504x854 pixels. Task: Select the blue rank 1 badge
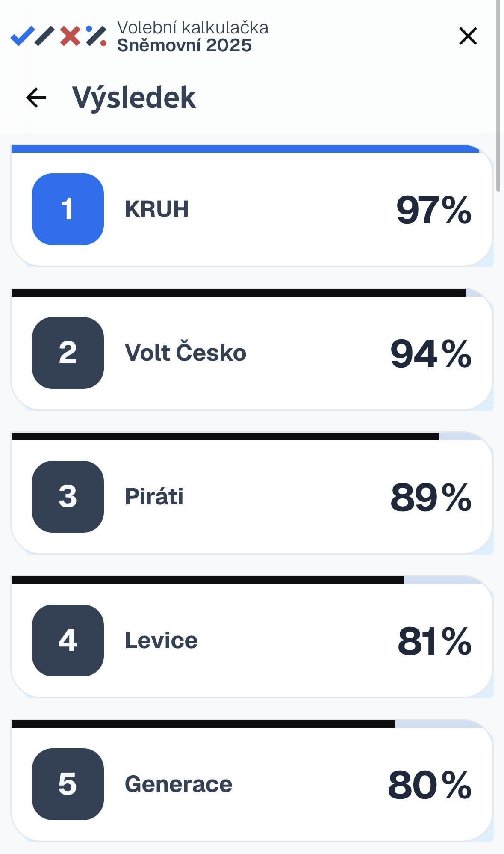pyautogui.click(x=68, y=209)
